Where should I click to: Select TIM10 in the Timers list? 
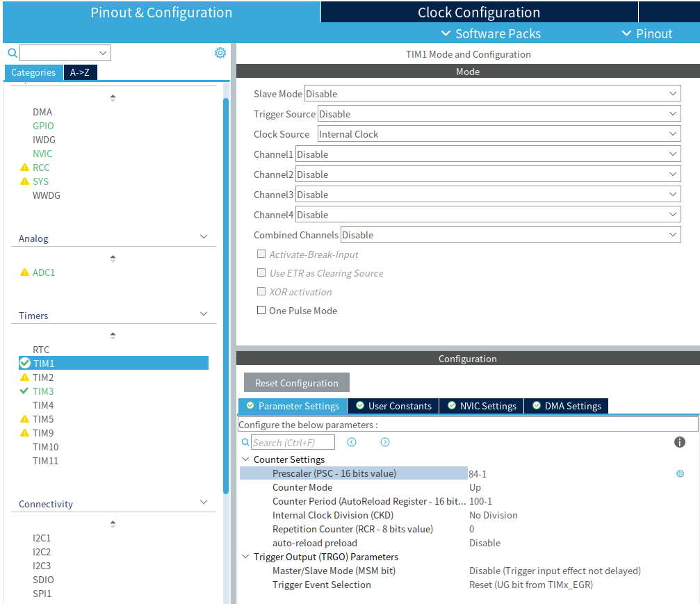(x=46, y=447)
